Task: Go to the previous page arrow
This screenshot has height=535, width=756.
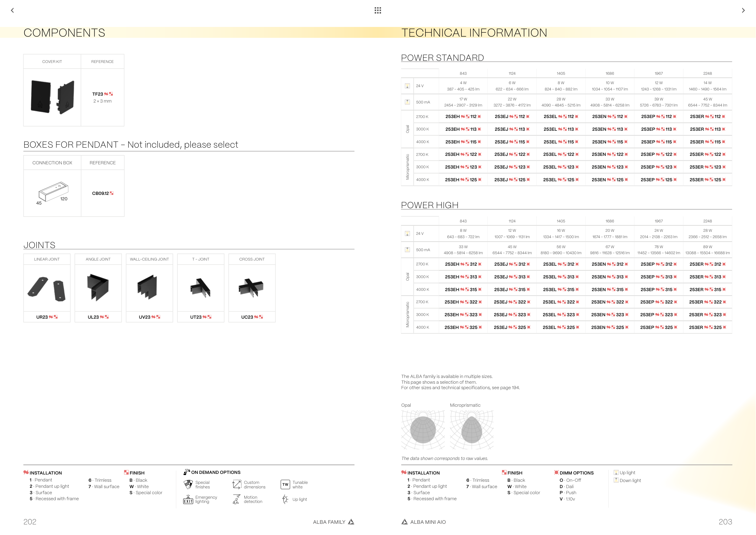Action: [x=12, y=11]
